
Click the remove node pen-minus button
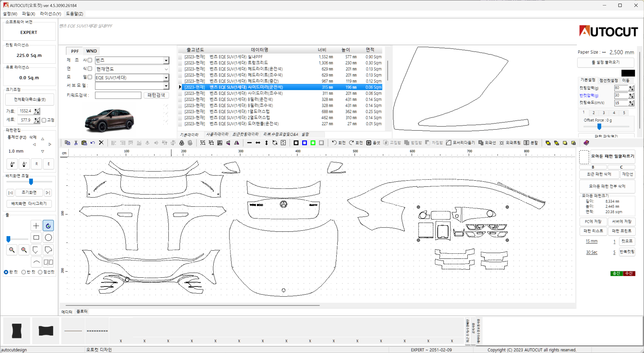click(x=24, y=164)
